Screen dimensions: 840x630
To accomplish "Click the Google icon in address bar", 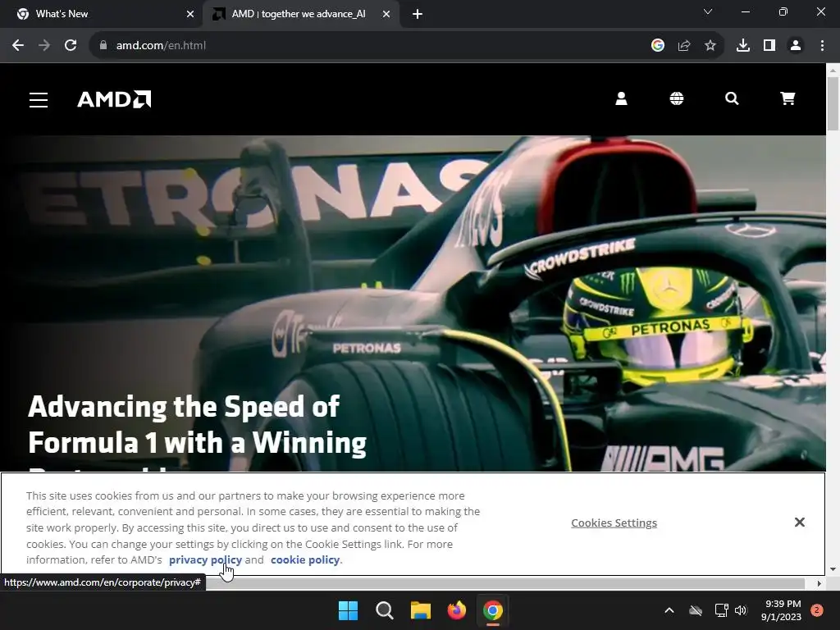I will click(658, 46).
